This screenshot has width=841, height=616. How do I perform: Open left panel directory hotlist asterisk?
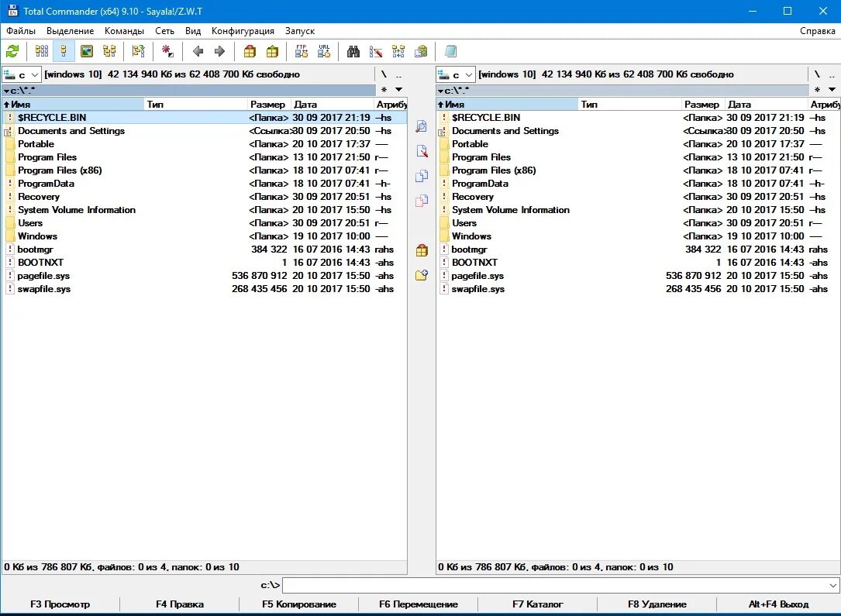pos(384,90)
